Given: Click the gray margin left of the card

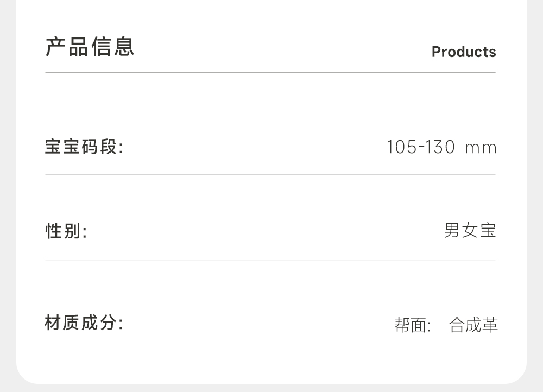Looking at the screenshot, I should tap(8, 195).
